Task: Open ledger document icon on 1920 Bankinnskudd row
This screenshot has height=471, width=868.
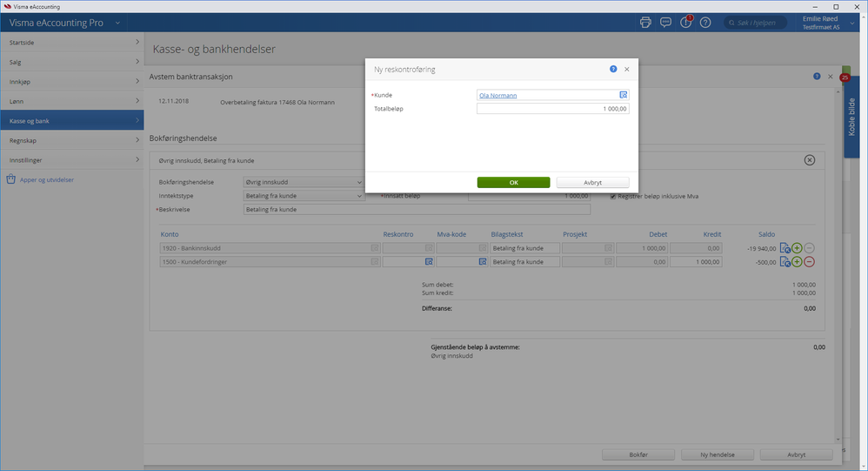Action: (x=785, y=248)
